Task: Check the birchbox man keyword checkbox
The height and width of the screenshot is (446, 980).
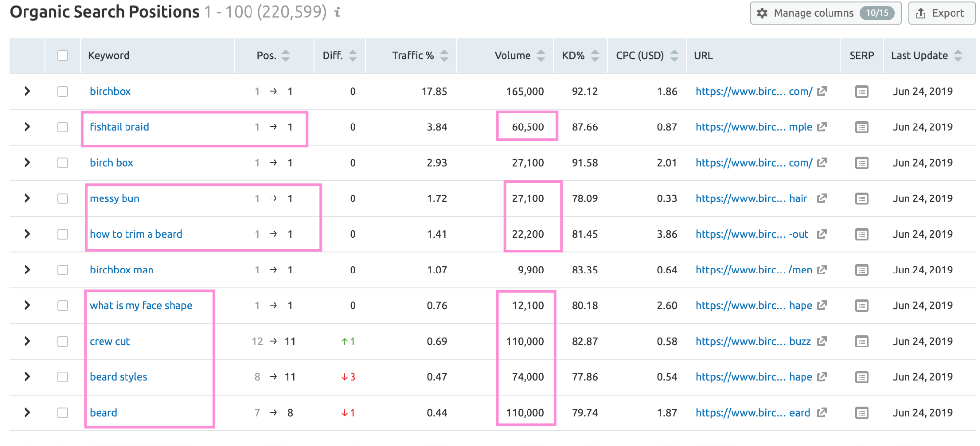Action: pos(63,270)
